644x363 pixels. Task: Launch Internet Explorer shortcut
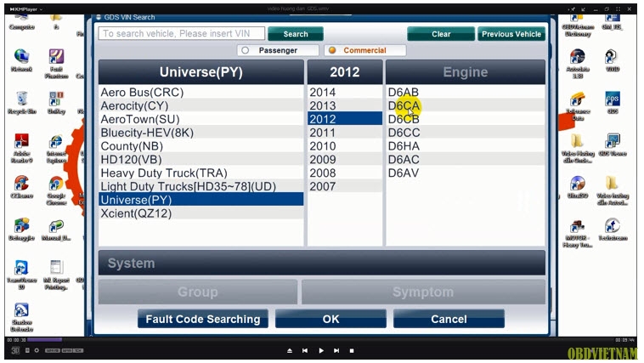pos(56,148)
